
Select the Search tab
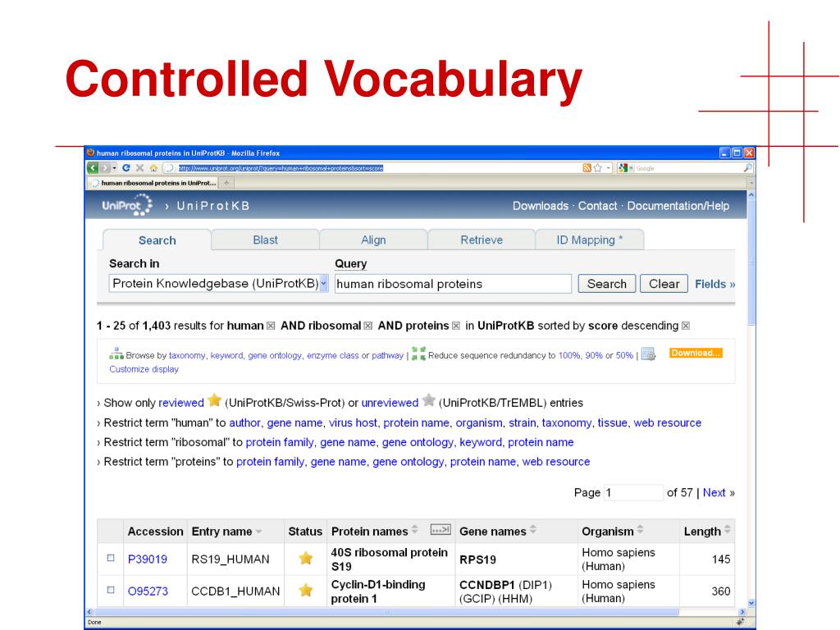tap(157, 240)
